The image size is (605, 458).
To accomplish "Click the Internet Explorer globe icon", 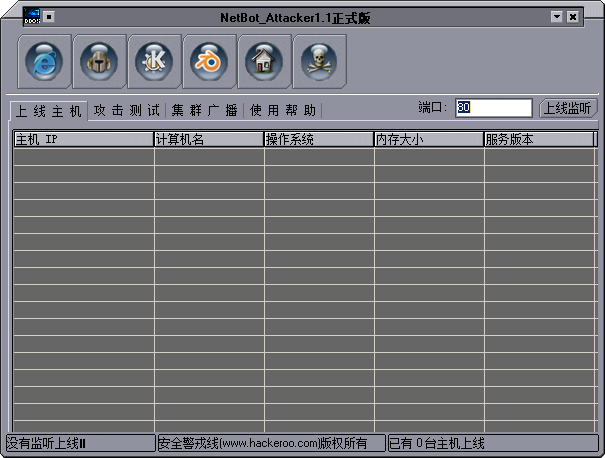I will click(x=45, y=60).
